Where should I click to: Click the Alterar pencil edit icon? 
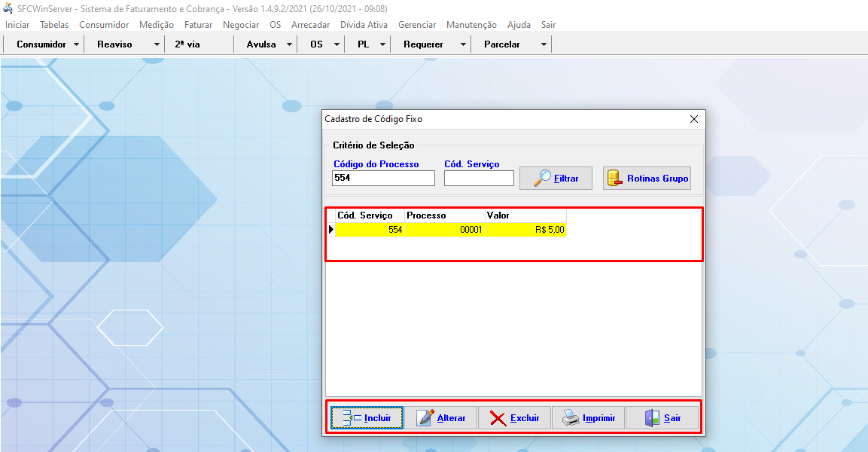(425, 418)
